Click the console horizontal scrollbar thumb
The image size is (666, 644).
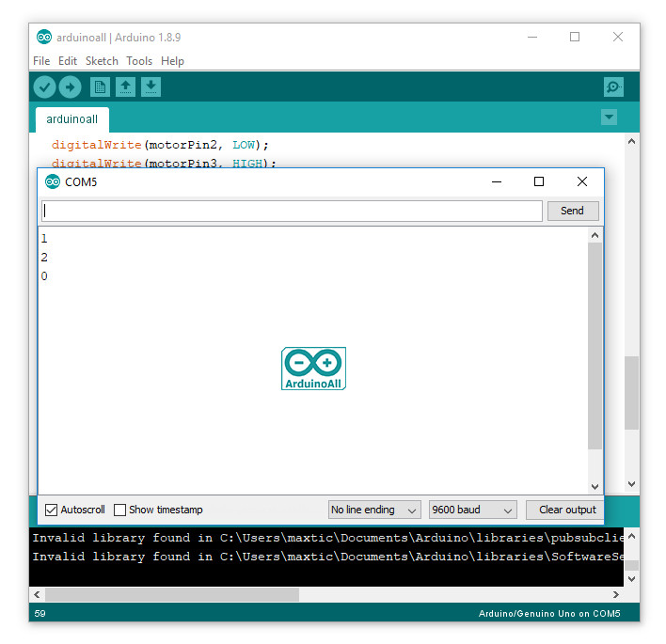(172, 595)
